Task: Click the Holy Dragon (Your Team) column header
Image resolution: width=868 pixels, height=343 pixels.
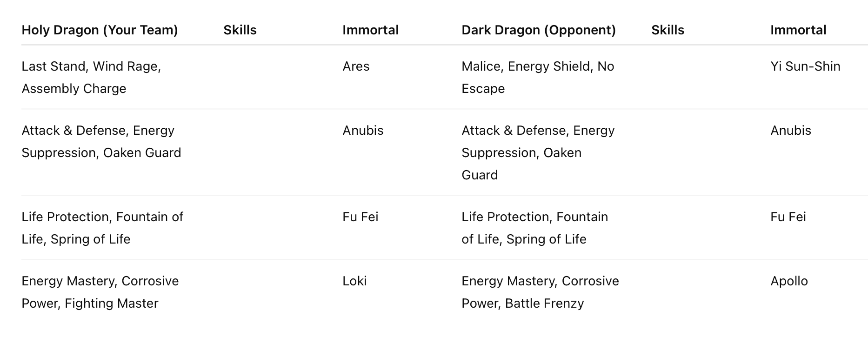Action: click(100, 30)
